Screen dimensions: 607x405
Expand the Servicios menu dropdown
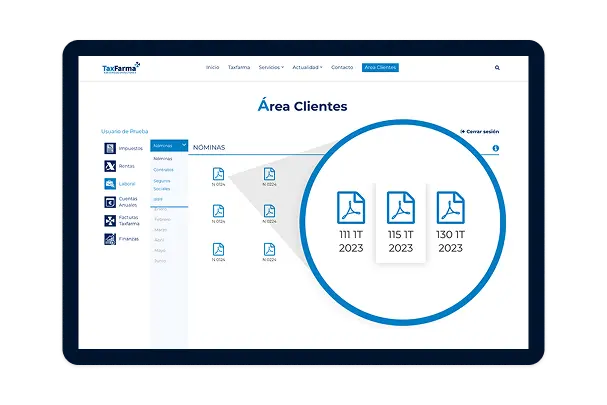click(270, 68)
